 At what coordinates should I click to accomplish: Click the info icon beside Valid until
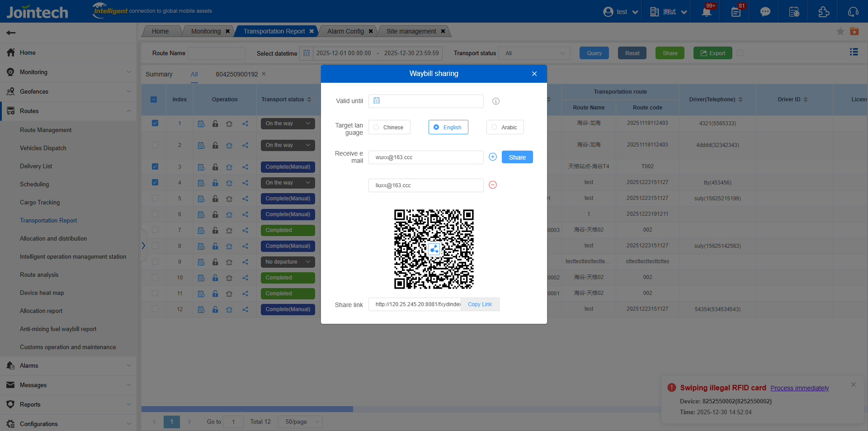tap(496, 101)
